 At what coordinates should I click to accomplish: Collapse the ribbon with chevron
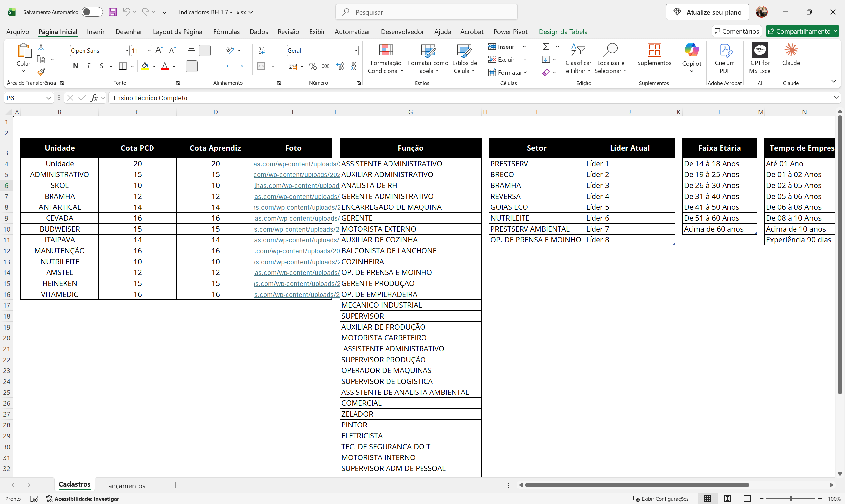click(833, 81)
